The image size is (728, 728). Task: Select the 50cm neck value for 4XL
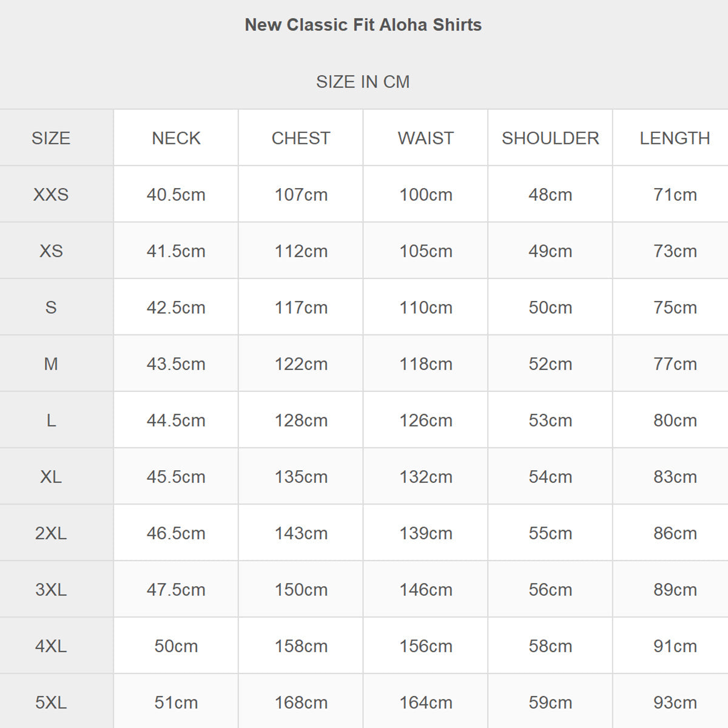click(176, 646)
